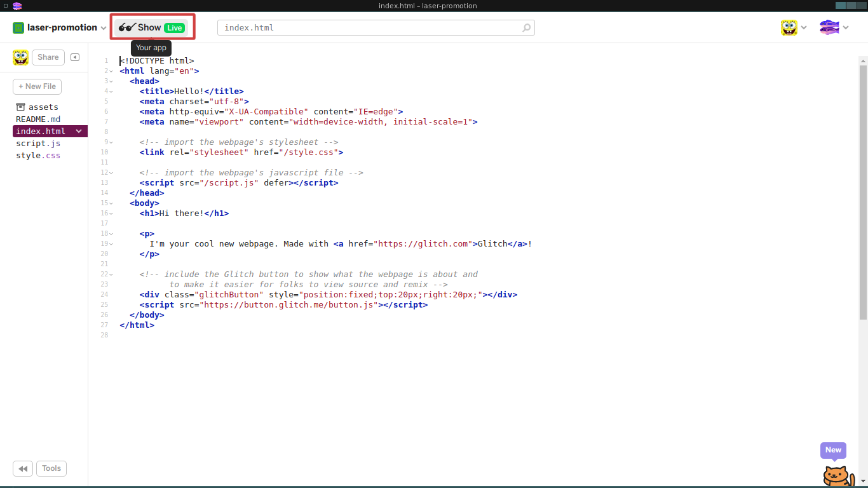The image size is (868, 488).
Task: Fold the comment at line 22
Action: 111,274
